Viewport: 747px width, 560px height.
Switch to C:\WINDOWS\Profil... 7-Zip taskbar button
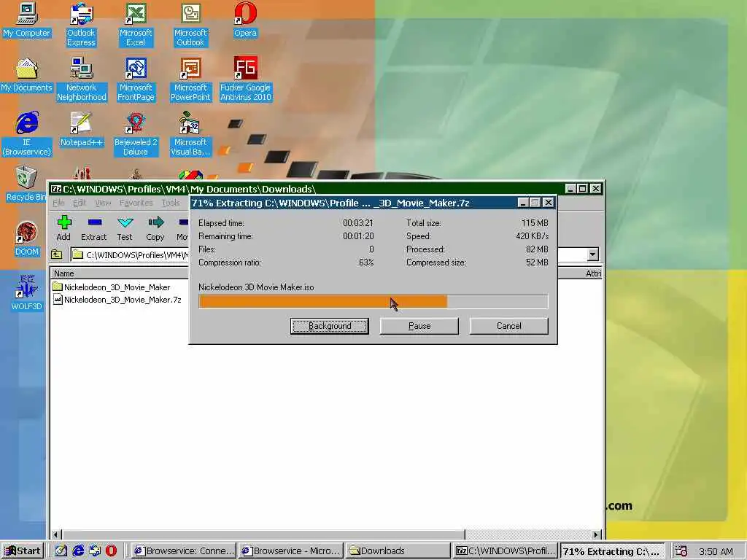click(505, 551)
